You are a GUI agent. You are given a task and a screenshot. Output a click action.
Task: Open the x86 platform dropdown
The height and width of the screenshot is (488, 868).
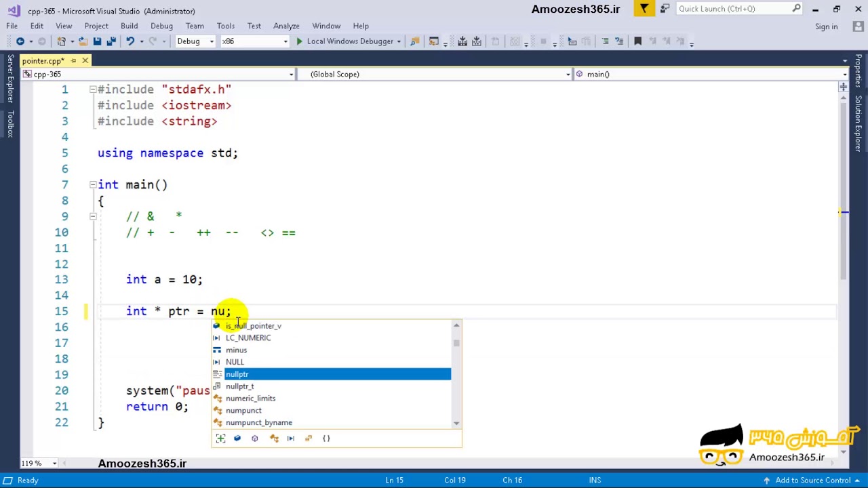pyautogui.click(x=255, y=41)
